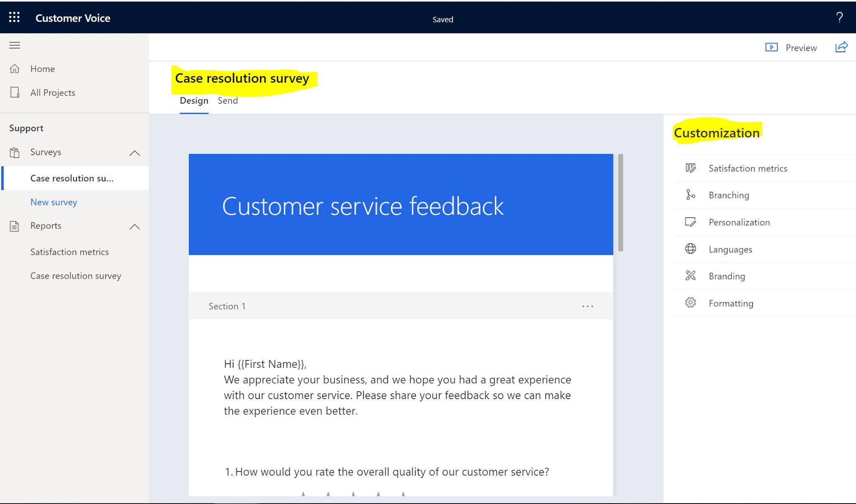The width and height of the screenshot is (856, 504).
Task: Click the Languages globe icon
Action: point(690,249)
